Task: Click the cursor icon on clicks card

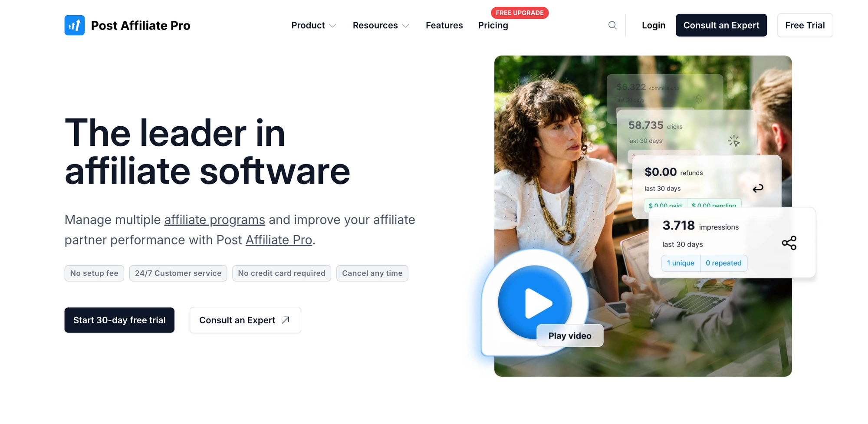Action: 733,141
